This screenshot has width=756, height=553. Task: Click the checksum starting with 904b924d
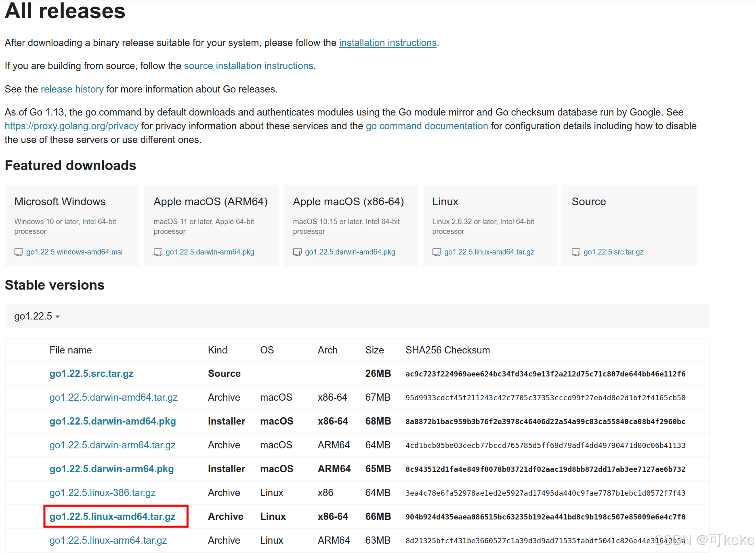point(545,517)
